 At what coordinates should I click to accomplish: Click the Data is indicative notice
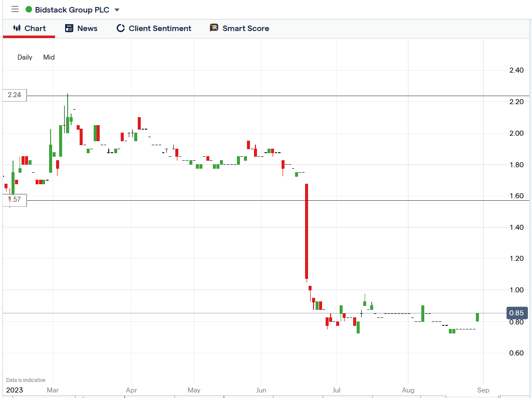click(26, 380)
